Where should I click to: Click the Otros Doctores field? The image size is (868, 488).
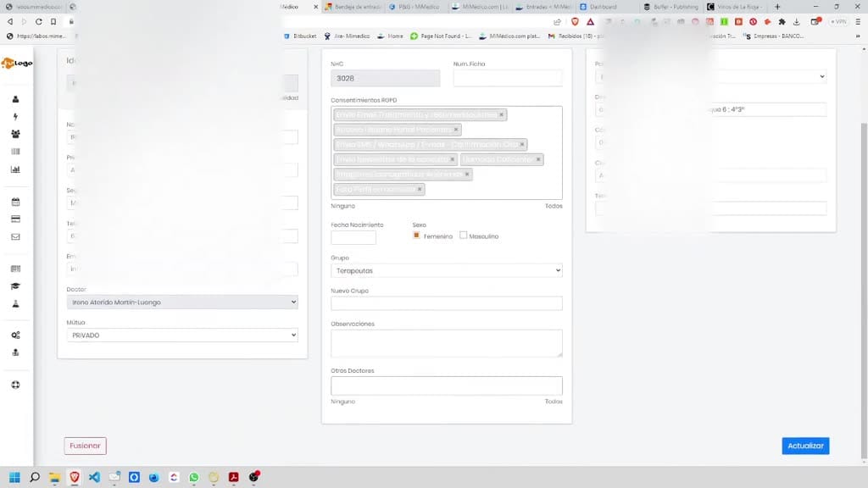(447, 385)
